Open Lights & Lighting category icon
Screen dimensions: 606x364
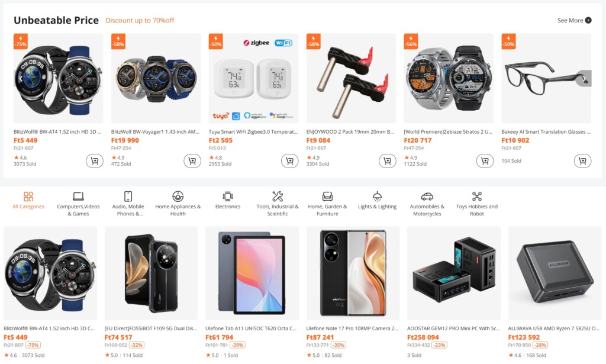377,197
